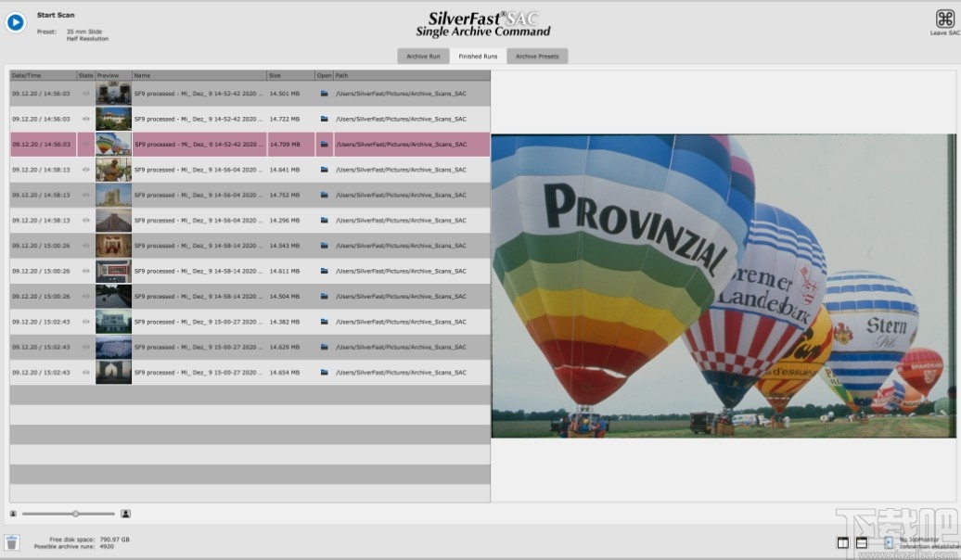Select the thumbnail of the 14.722 MB scan
The width and height of the screenshot is (961, 560).
[x=113, y=119]
